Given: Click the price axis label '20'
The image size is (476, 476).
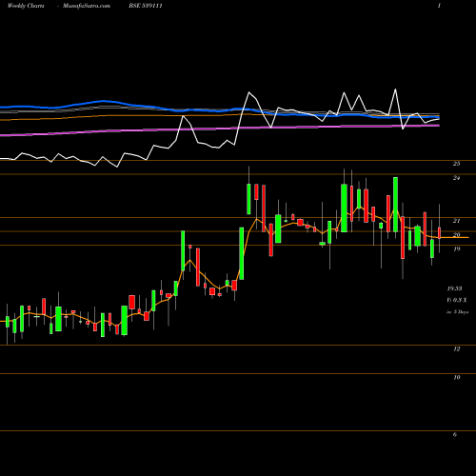Looking at the screenshot, I should tap(456, 235).
